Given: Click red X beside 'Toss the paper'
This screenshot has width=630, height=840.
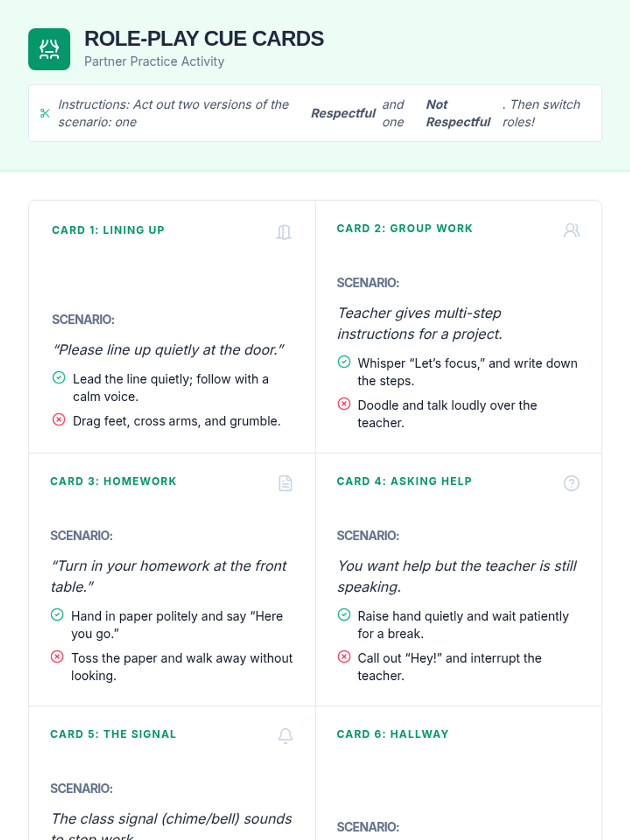Looking at the screenshot, I should (57, 657).
